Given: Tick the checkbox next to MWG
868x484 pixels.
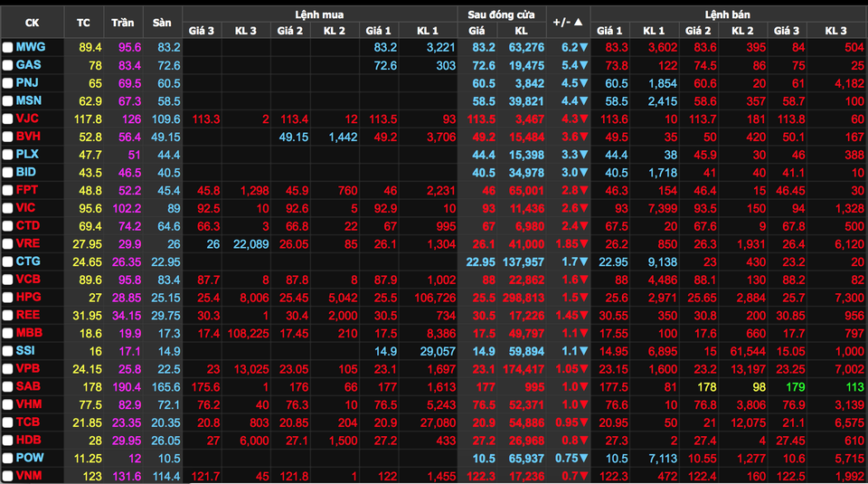Looking at the screenshot, I should click(x=7, y=47).
